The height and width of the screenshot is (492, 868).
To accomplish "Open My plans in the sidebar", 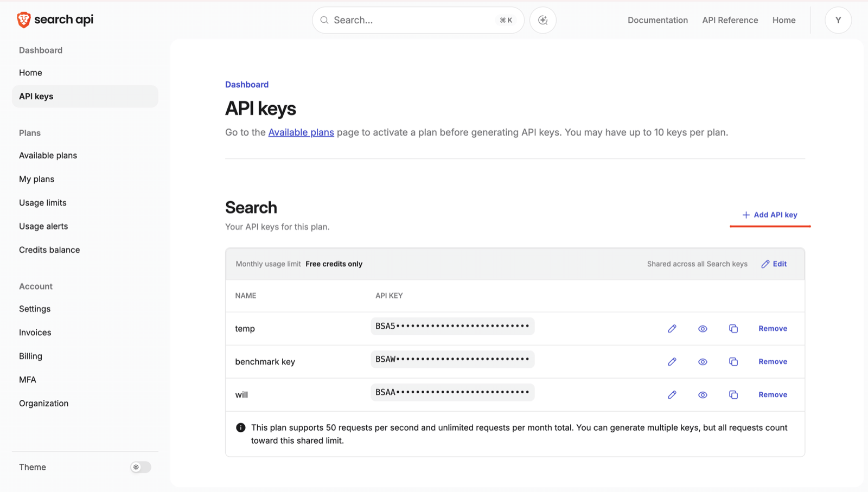I will pos(36,179).
